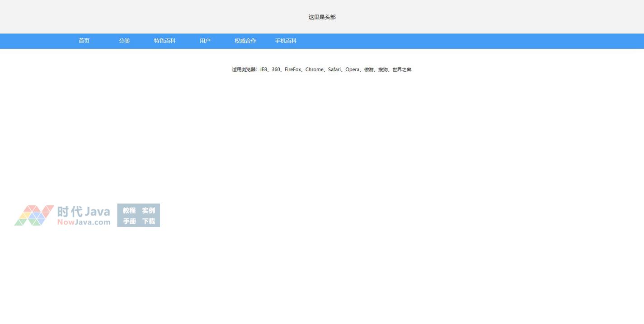Click the word Opera in browser list
This screenshot has width=644, height=324.
352,69
